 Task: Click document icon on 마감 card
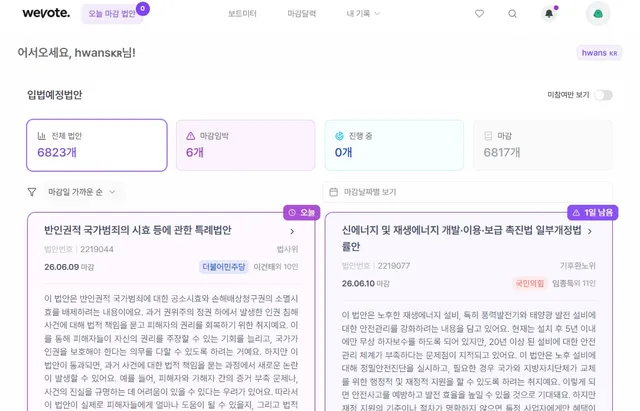click(488, 136)
